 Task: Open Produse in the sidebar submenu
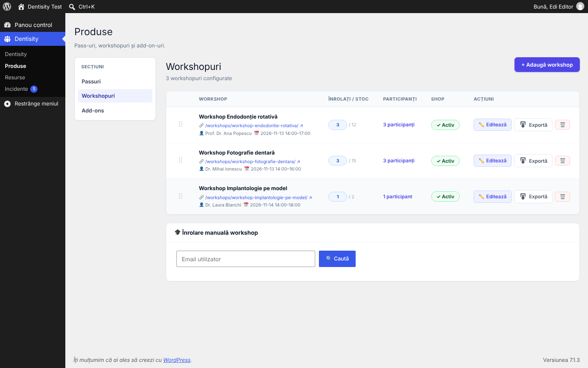coord(16,66)
